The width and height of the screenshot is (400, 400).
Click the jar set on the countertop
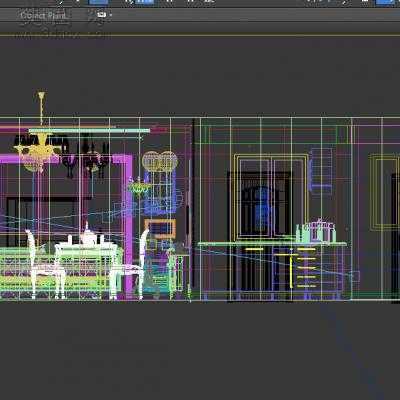pyautogui.click(x=315, y=231)
